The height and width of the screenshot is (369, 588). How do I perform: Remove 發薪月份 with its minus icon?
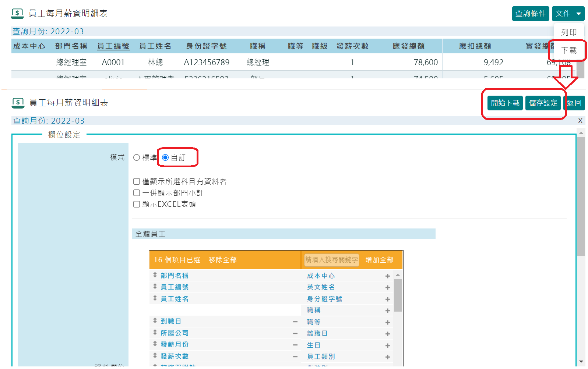[295, 345]
